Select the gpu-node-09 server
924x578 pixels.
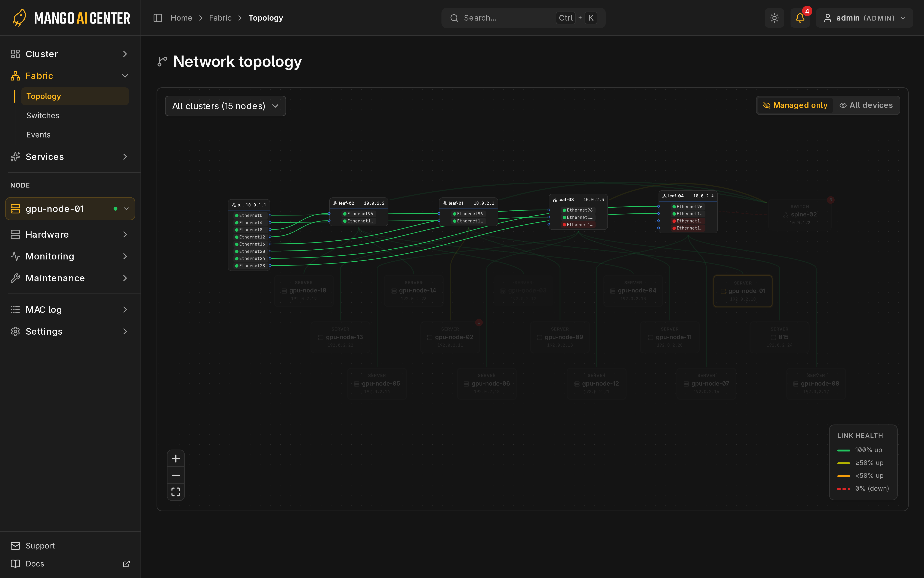pyautogui.click(x=560, y=337)
